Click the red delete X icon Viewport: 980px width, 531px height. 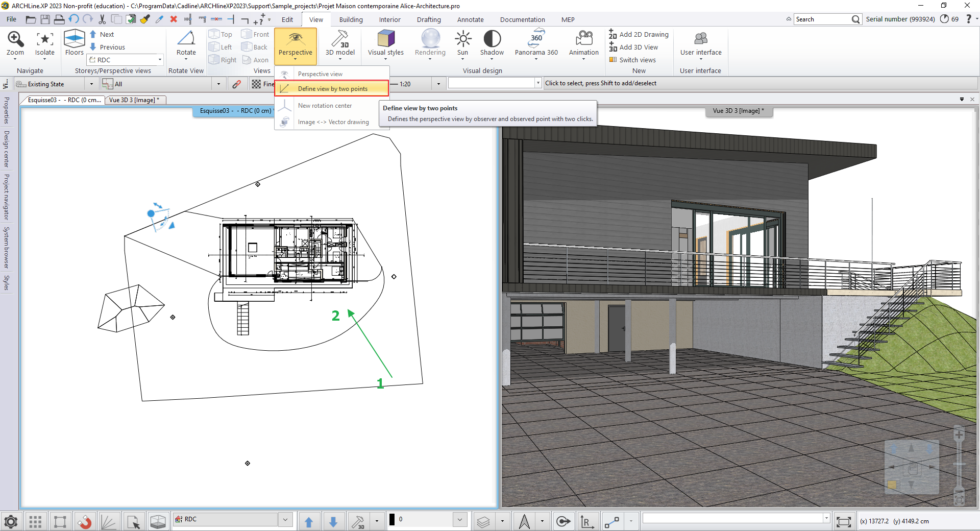(174, 19)
